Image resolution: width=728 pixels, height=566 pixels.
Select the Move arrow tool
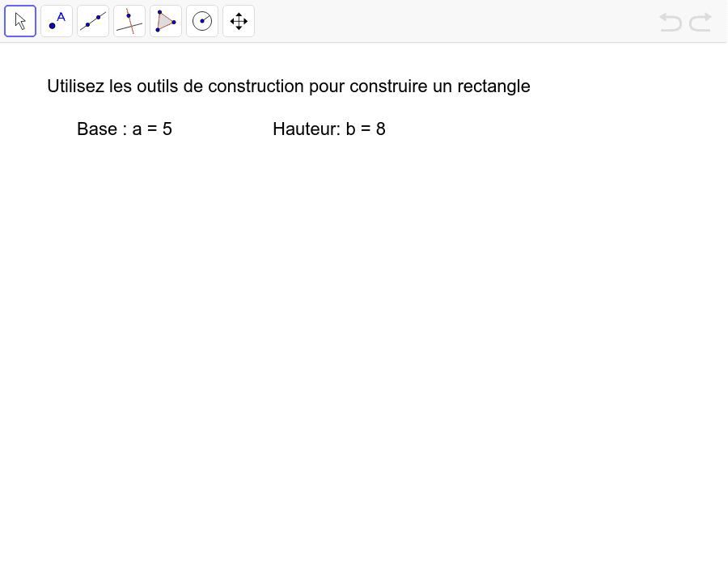[x=20, y=21]
